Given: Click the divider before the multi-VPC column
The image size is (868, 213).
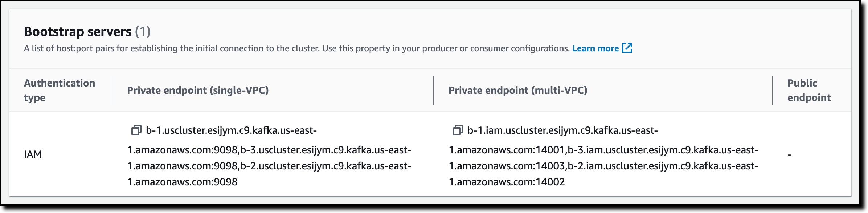Looking at the screenshot, I should click(434, 90).
